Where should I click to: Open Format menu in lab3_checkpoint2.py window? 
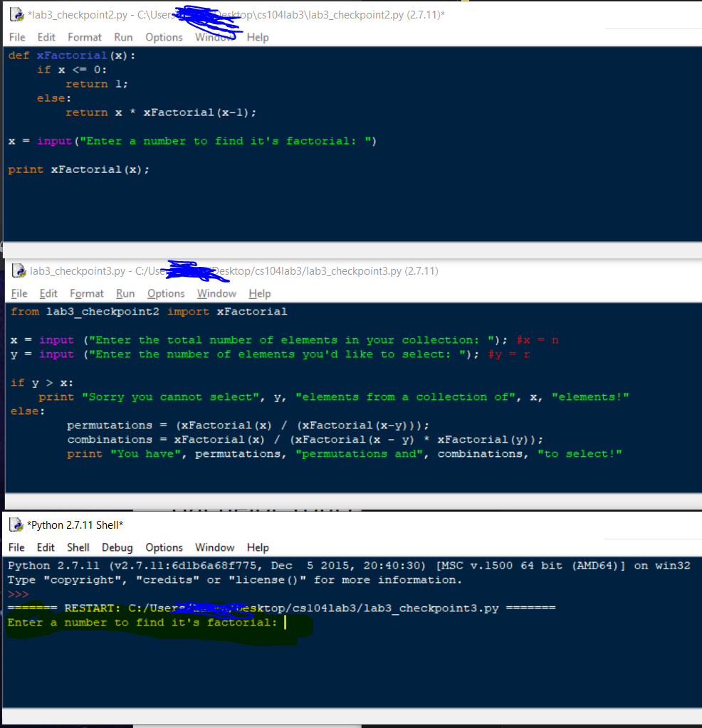[85, 37]
